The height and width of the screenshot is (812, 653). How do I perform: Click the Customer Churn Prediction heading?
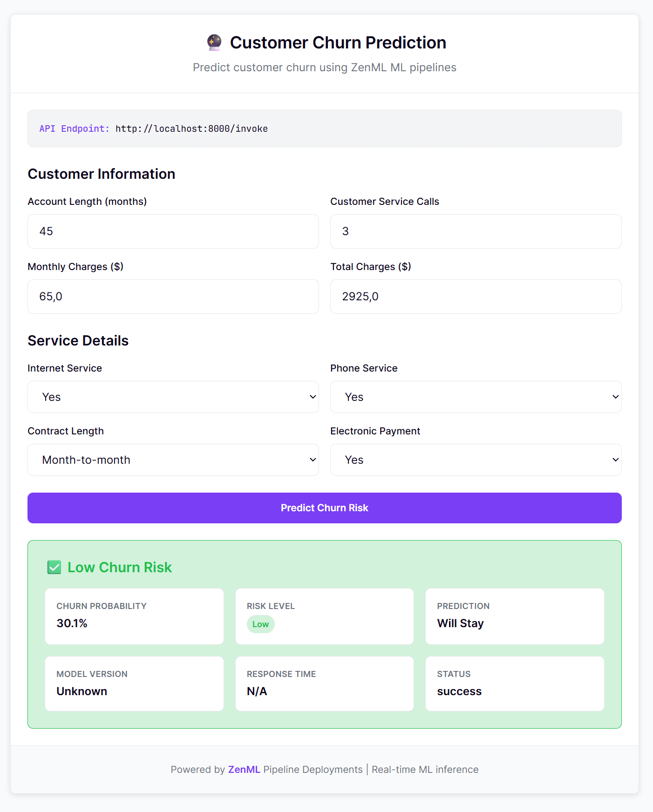click(x=338, y=42)
